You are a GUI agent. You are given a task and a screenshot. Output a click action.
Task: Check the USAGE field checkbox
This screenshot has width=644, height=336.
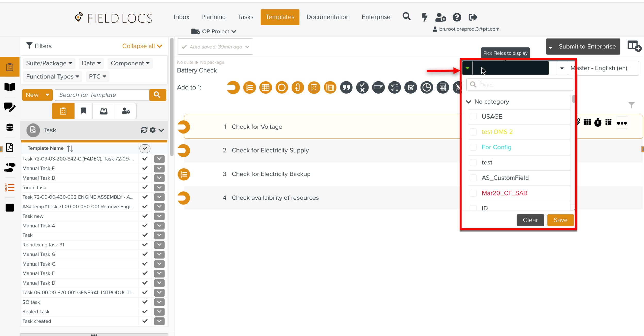pos(473,117)
